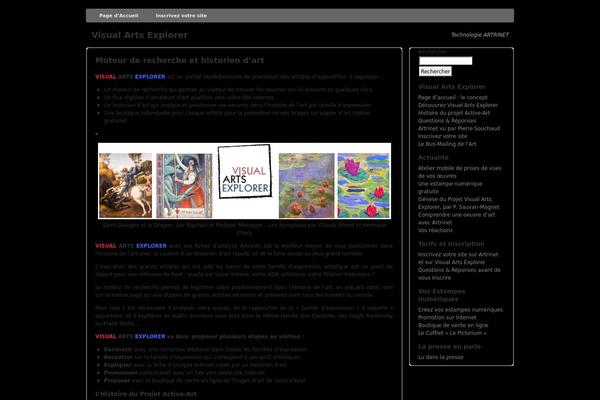
Task: Open Lu dans la presse link
Action: 440,357
